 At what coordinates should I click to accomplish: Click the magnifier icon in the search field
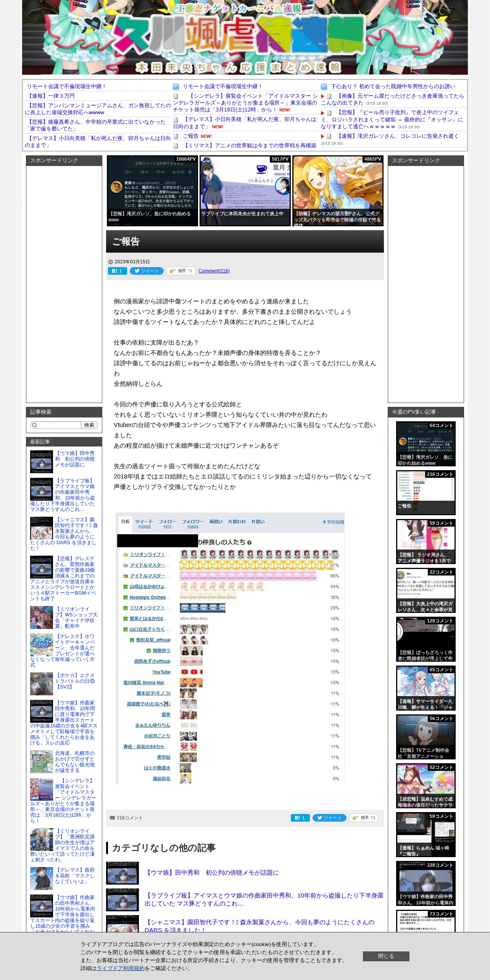34,425
